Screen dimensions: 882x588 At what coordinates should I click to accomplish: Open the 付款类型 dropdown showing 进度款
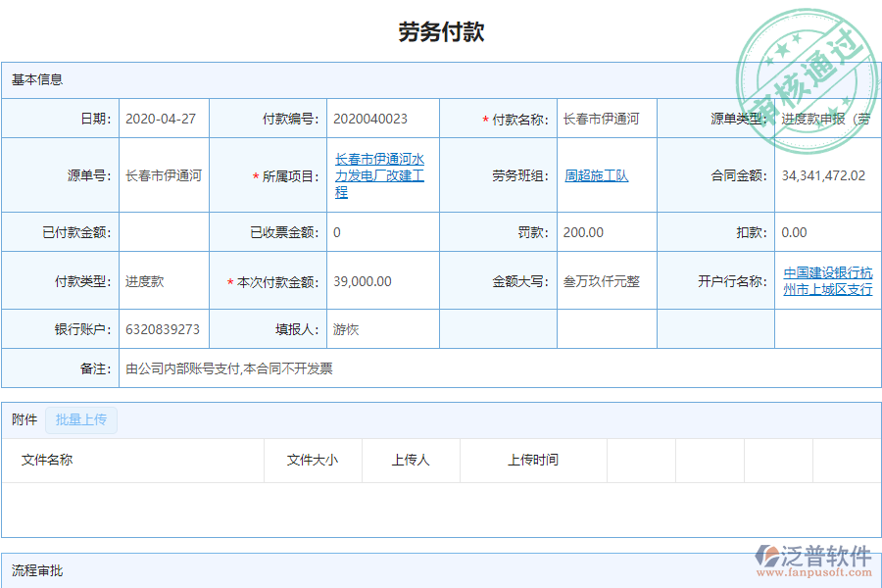[x=144, y=281]
